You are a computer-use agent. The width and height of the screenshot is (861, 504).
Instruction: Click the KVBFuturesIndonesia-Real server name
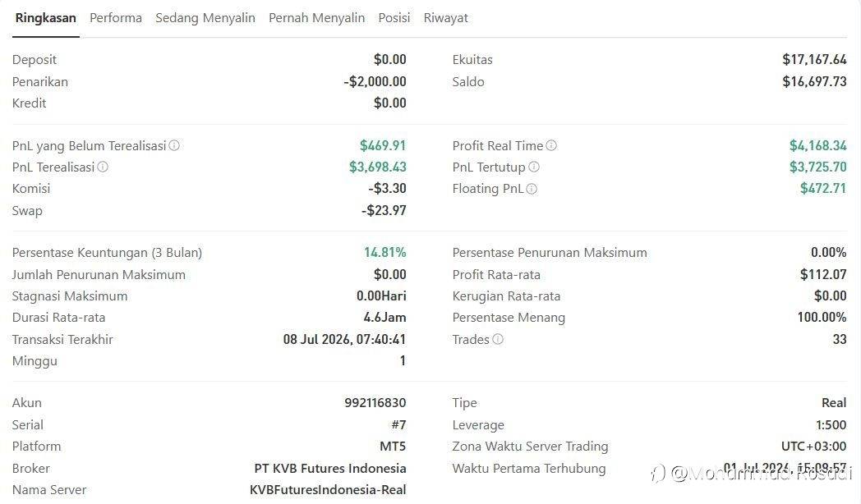(328, 490)
